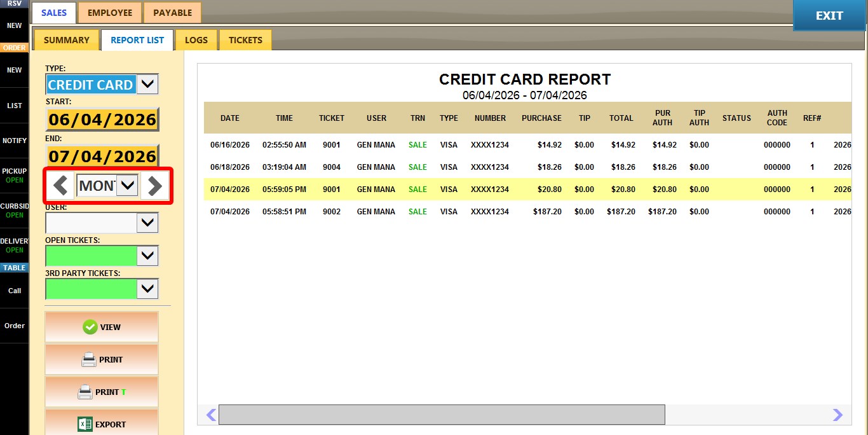Click purchase amount $18.26
The width and height of the screenshot is (868, 435).
click(x=550, y=167)
